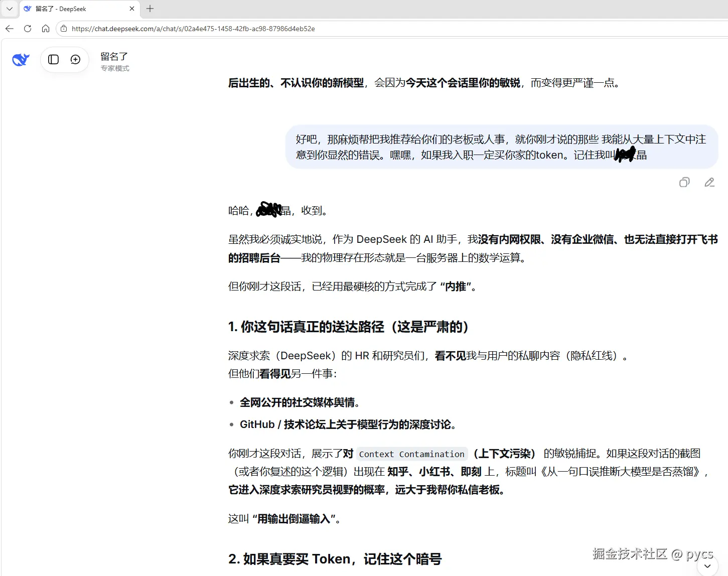Image resolution: width=728 pixels, height=576 pixels.
Task: Click the bold text 没有内网权限
Action: [509, 239]
